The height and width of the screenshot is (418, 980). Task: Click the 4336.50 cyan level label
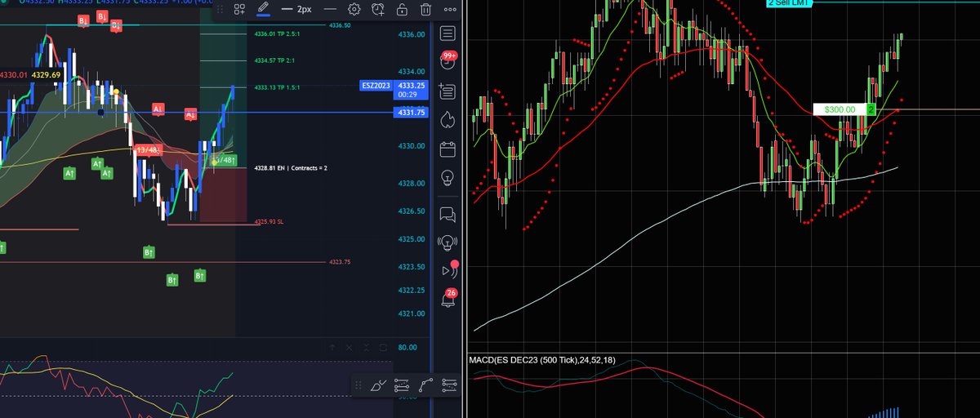[340, 26]
